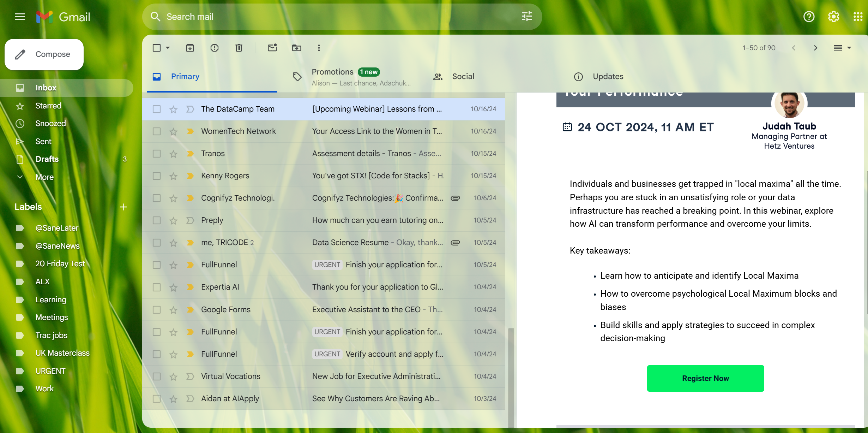This screenshot has width=868, height=433.
Task: Create new label with plus icon
Action: coord(123,207)
